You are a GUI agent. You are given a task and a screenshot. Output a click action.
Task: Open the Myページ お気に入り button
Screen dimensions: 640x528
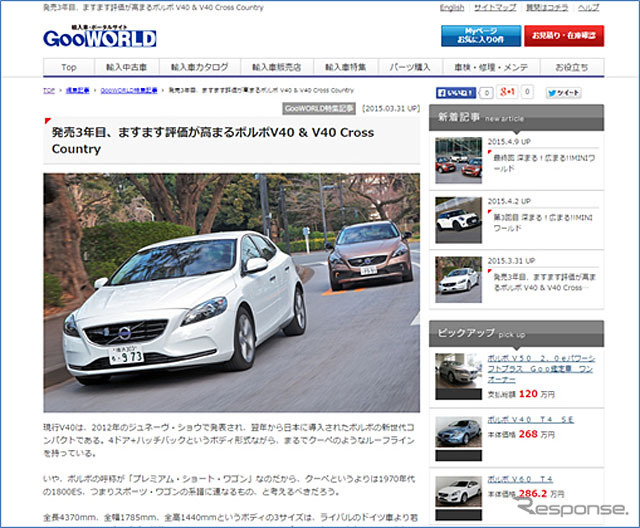coord(481,36)
